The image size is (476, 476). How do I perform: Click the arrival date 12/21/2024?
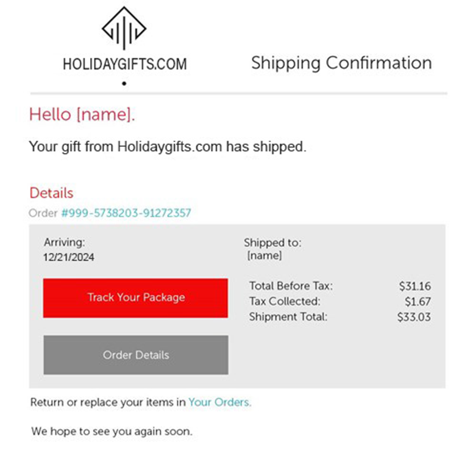coord(69,257)
